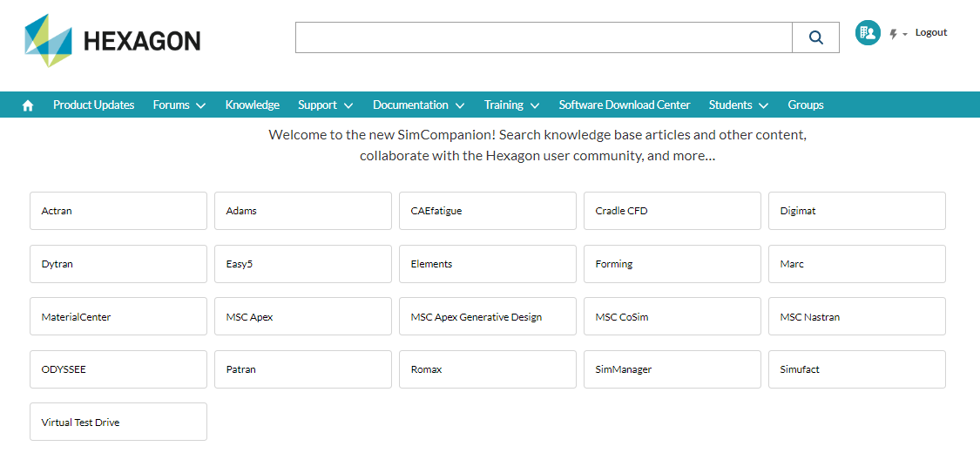Open the lightning bolt quick actions dropdown
Image resolution: width=980 pixels, height=453 pixels.
click(898, 34)
